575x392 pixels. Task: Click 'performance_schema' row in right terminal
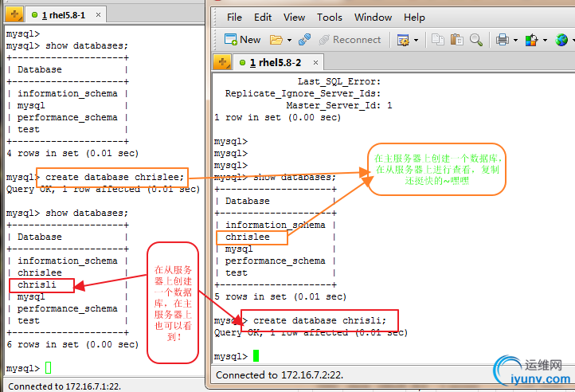[x=275, y=261]
